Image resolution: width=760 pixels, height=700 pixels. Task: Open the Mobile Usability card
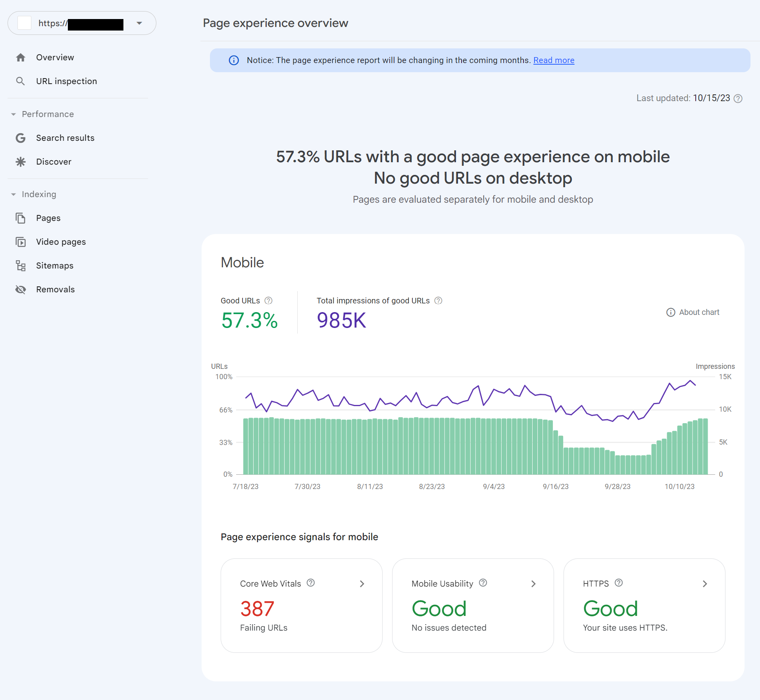(472, 605)
